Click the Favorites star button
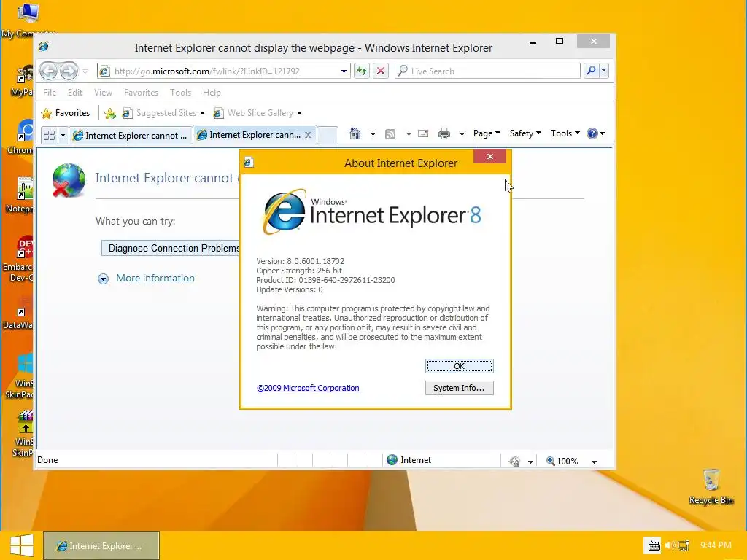The width and height of the screenshot is (747, 560). pyautogui.click(x=66, y=113)
